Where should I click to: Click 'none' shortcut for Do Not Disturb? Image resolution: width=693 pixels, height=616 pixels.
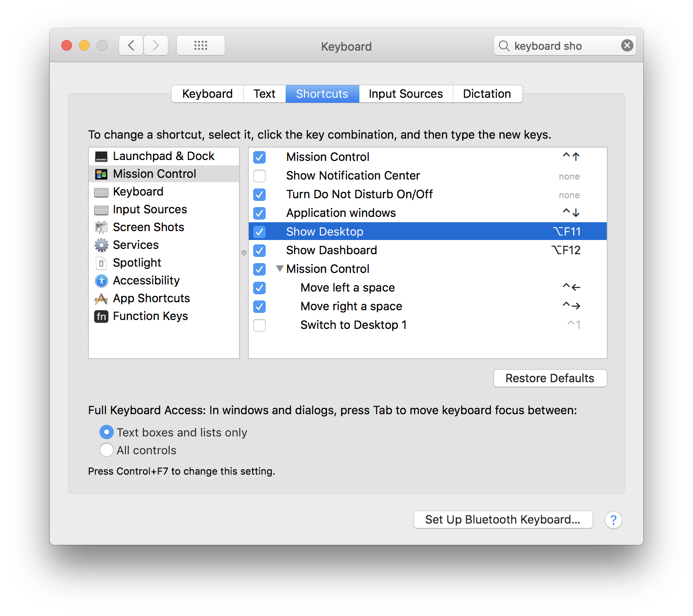click(x=569, y=195)
